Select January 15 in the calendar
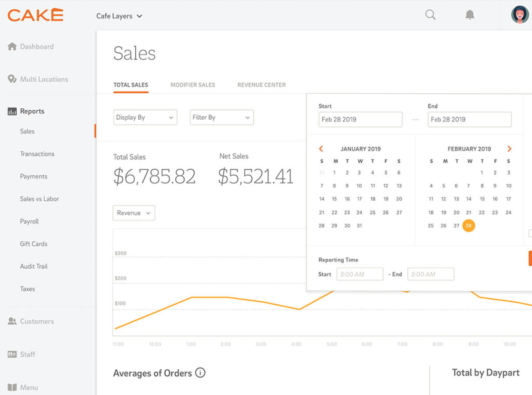 coord(334,199)
